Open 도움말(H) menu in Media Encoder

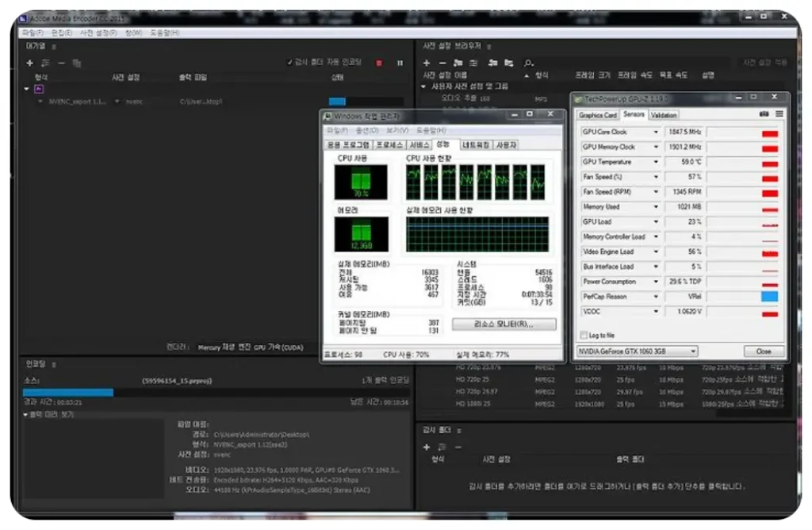(x=165, y=33)
